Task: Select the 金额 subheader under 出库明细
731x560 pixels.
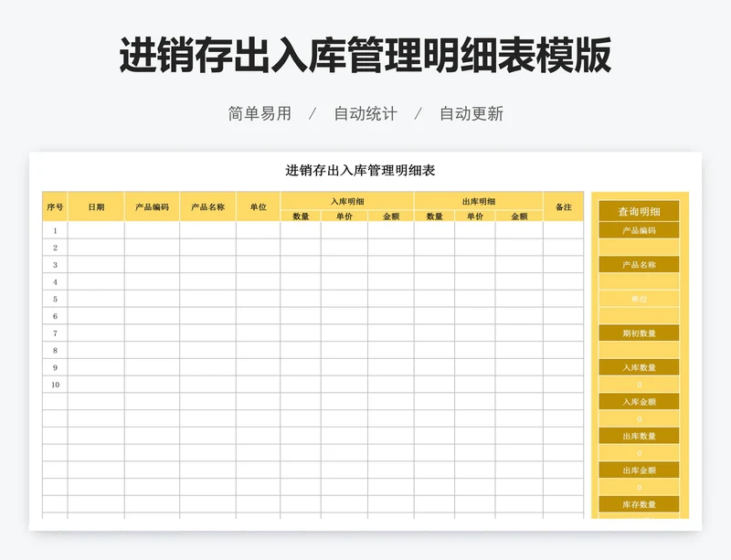Action: point(519,216)
